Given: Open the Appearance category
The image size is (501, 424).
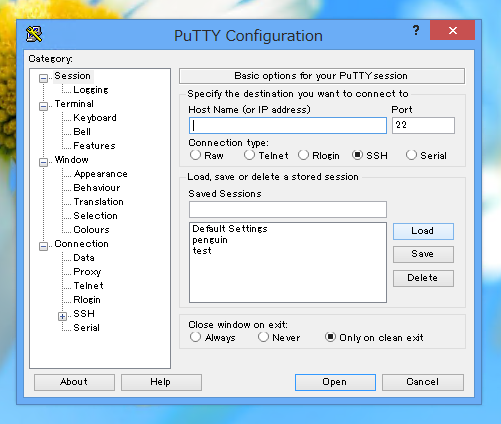Looking at the screenshot, I should pyautogui.click(x=100, y=174).
